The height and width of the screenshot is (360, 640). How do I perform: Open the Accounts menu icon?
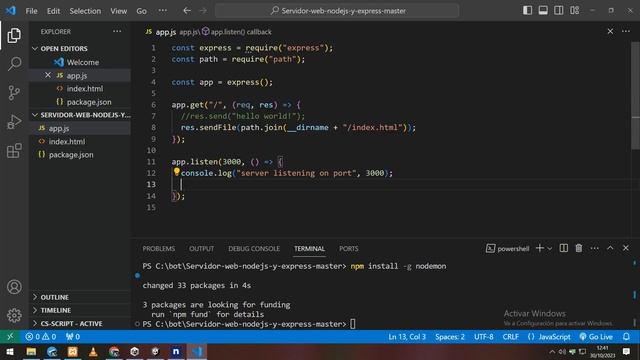[x=14, y=287]
